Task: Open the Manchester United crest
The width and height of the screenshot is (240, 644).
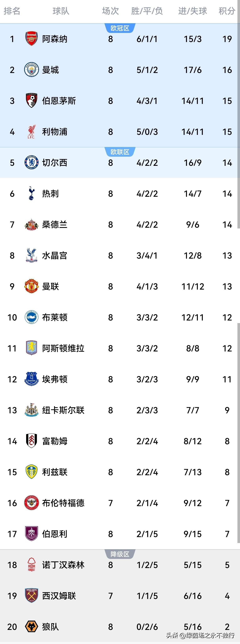Action: coord(31,286)
